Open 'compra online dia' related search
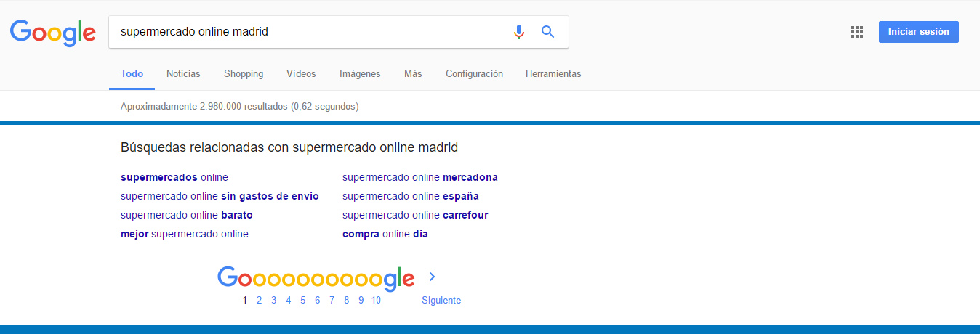This screenshot has height=334, width=980. tap(385, 234)
